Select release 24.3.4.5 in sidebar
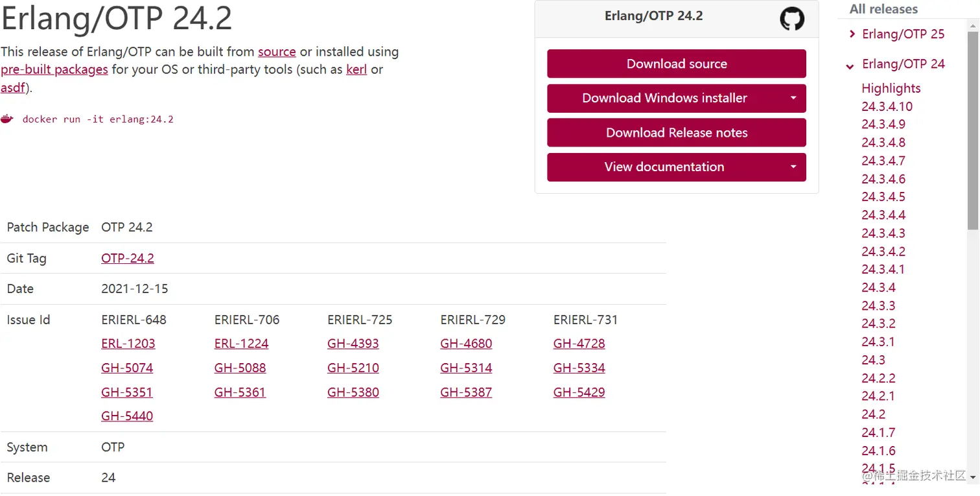980x496 pixels. coord(883,197)
